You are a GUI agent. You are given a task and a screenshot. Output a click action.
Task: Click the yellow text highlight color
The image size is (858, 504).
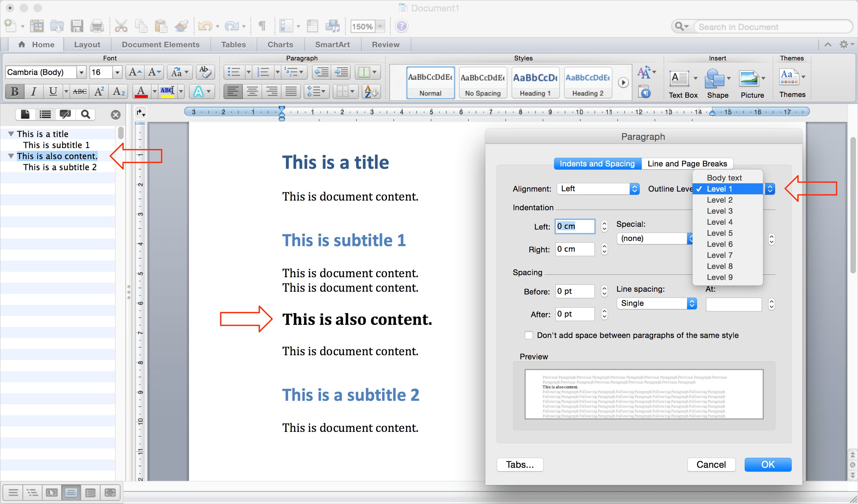(168, 91)
